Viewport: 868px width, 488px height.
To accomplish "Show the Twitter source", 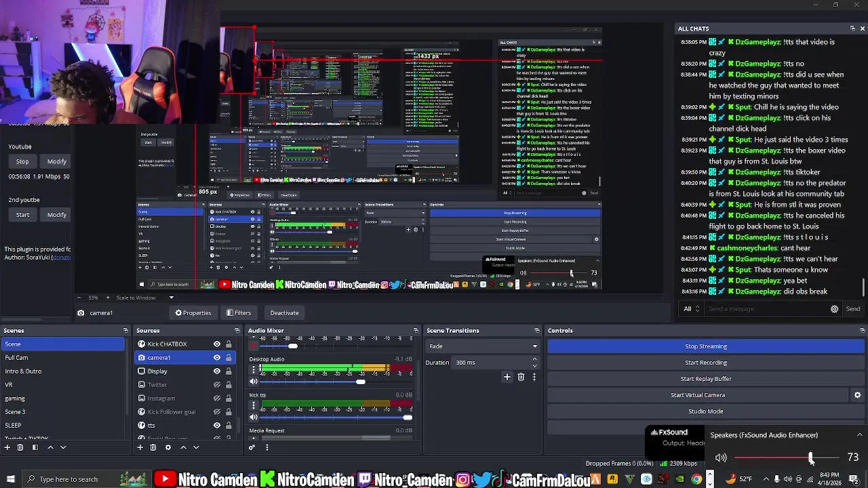I will pyautogui.click(x=217, y=385).
